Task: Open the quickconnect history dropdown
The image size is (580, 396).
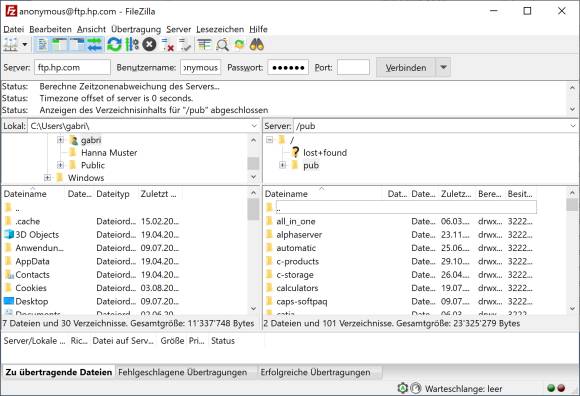Action: (x=444, y=68)
